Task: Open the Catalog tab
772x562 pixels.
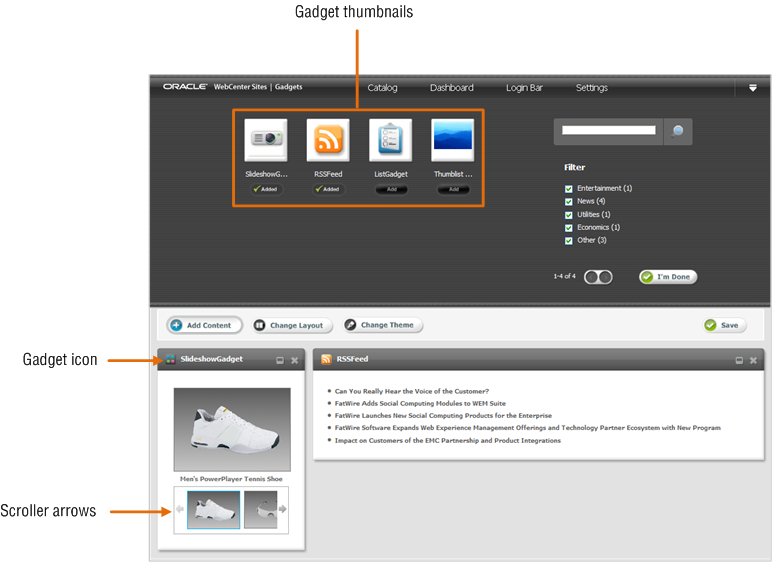Action: [x=382, y=88]
